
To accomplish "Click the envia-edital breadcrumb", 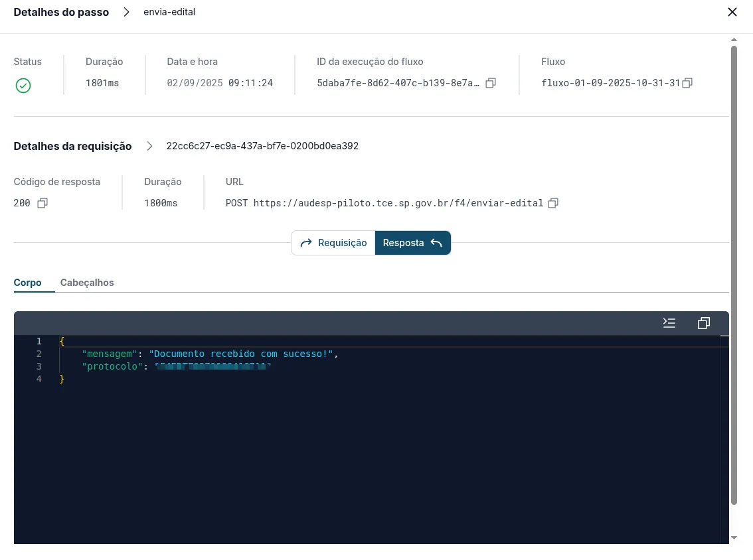I will click(169, 12).
